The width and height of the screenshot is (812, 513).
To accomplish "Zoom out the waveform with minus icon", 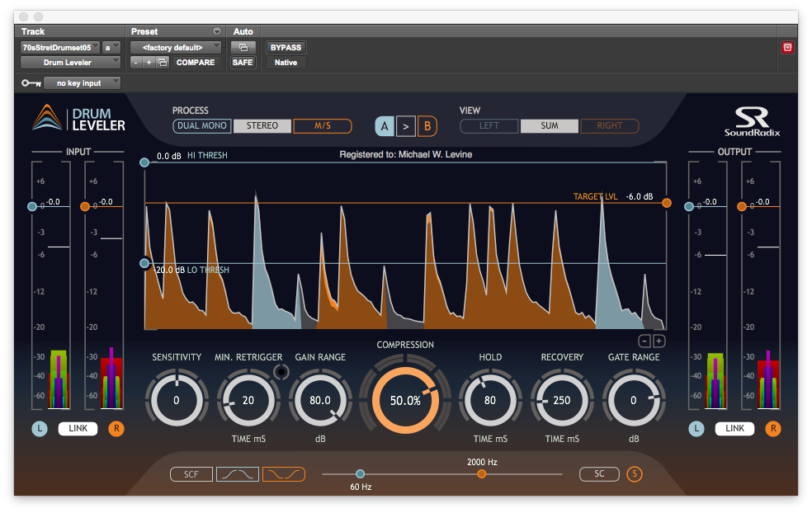I will [644, 341].
